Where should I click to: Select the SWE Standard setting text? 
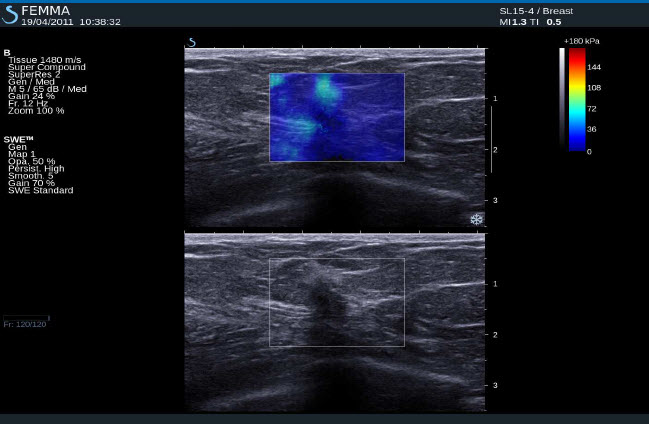coord(40,190)
